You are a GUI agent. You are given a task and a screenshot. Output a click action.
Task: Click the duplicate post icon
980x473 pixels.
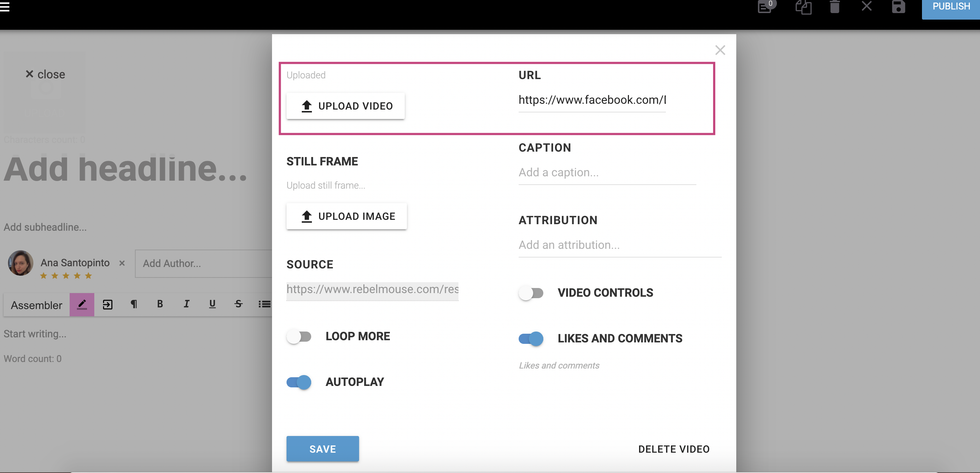[x=803, y=7]
